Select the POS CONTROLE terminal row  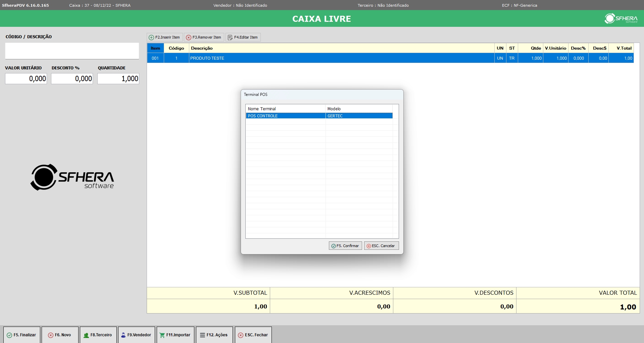[285, 116]
